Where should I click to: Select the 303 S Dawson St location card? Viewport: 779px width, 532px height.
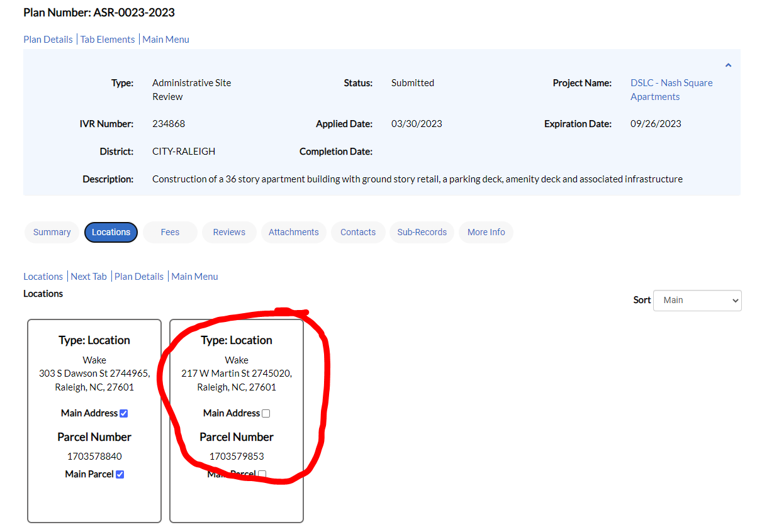[94, 421]
